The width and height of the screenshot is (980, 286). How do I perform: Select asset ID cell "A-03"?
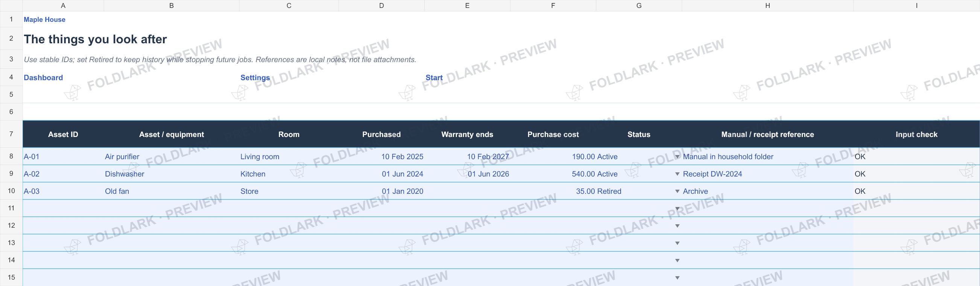(x=63, y=191)
